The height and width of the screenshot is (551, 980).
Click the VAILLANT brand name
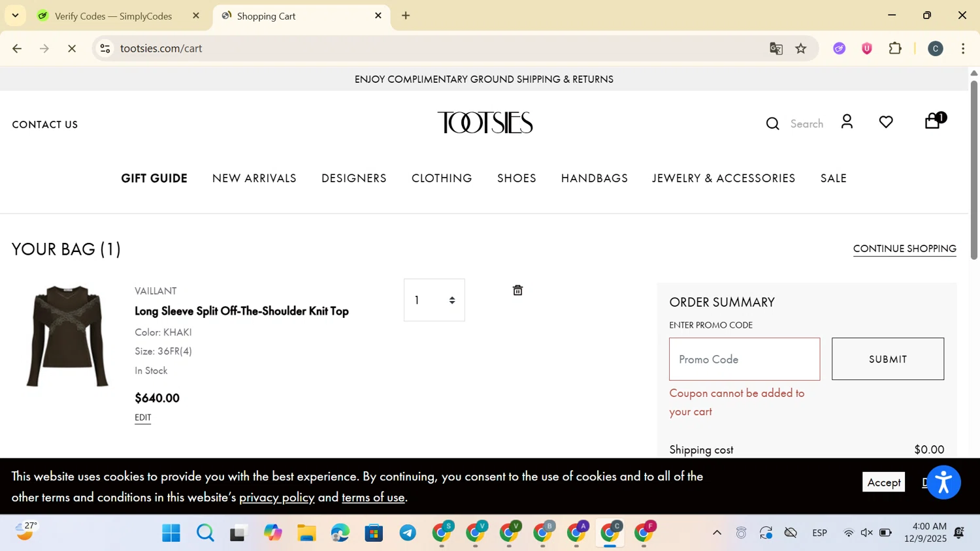155,291
